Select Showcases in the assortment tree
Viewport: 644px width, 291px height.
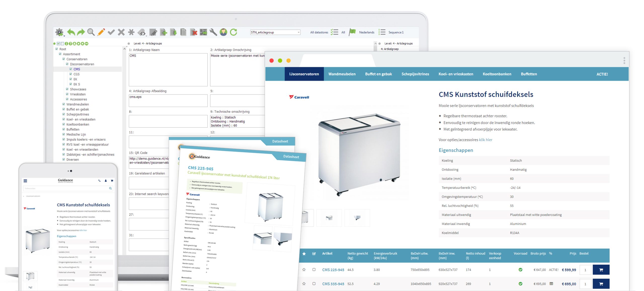(78, 89)
